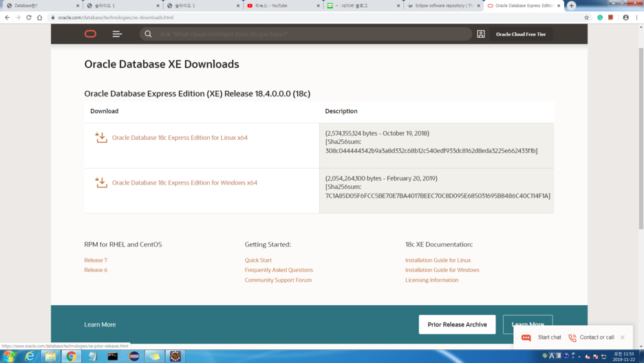Image resolution: width=644 pixels, height=363 pixels.
Task: Click the red extension icon
Action: [611, 18]
